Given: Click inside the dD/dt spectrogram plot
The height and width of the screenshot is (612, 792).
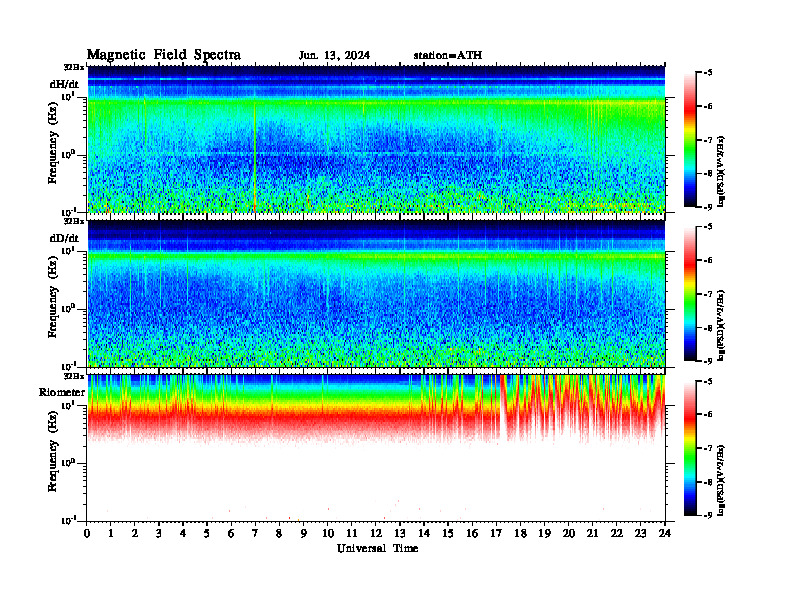Looking at the screenshot, I should 376,293.
